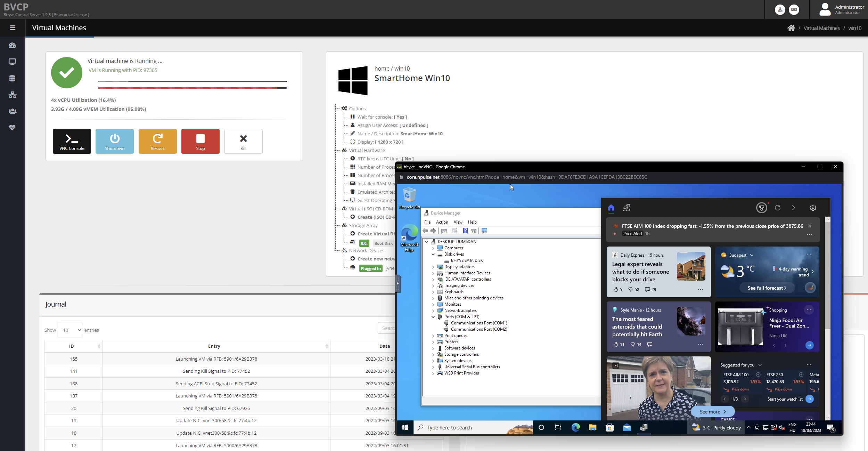Viewport: 868px width, 451px height.
Task: Click See more news button
Action: click(x=713, y=412)
